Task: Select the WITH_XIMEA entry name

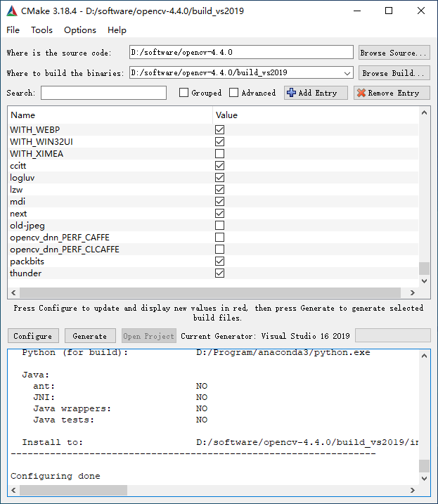Action: 37,154
